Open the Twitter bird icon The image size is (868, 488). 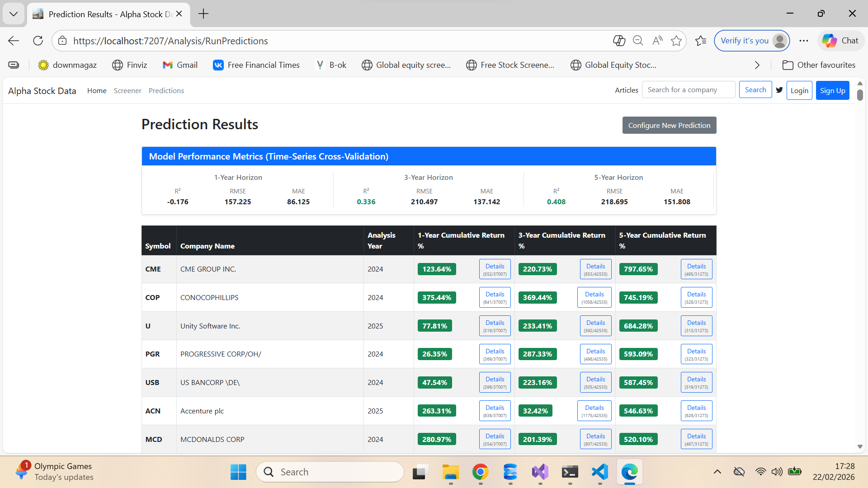779,90
